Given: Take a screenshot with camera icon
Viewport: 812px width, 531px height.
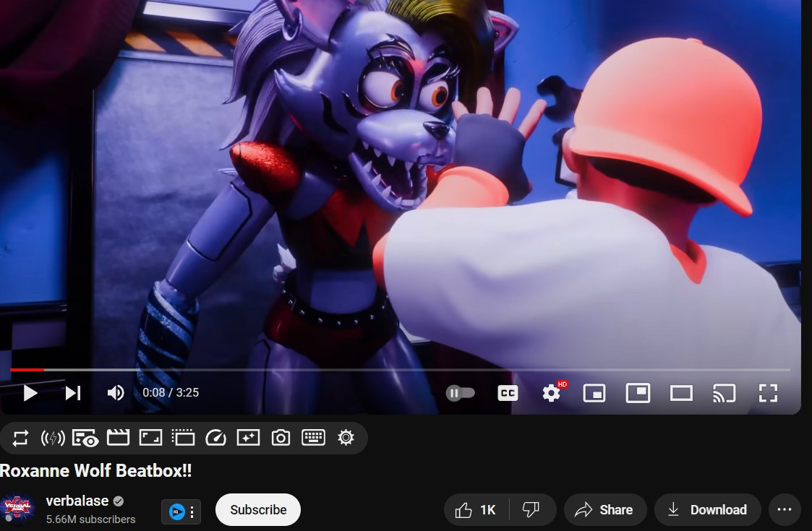Looking at the screenshot, I should [281, 438].
